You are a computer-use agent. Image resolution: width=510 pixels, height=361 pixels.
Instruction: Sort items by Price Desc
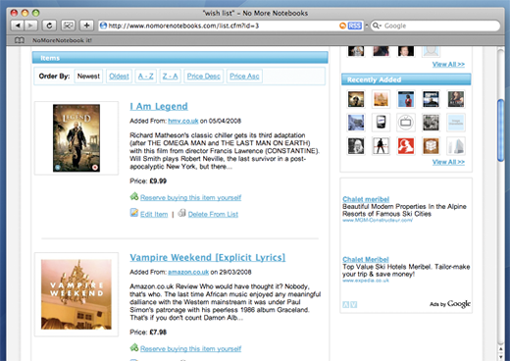pyautogui.click(x=203, y=76)
